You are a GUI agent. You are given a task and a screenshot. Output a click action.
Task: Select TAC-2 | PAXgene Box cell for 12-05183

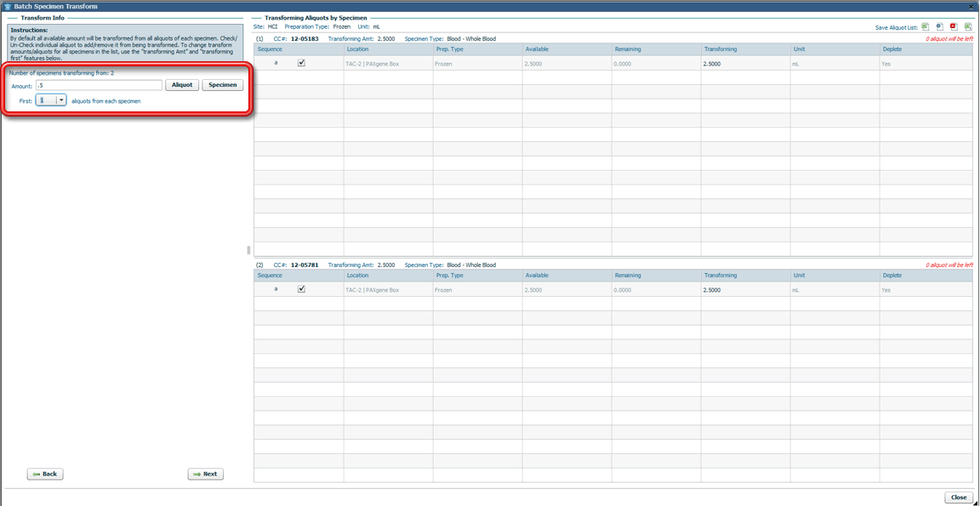388,64
